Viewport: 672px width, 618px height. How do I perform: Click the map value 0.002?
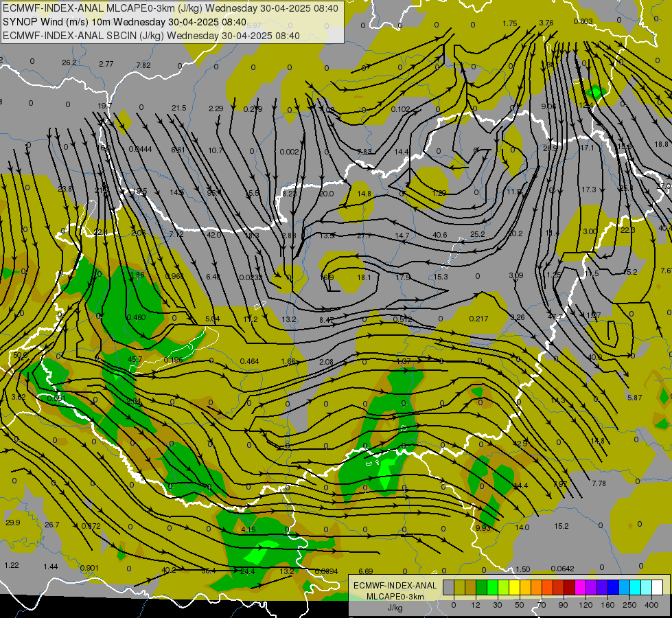(289, 152)
